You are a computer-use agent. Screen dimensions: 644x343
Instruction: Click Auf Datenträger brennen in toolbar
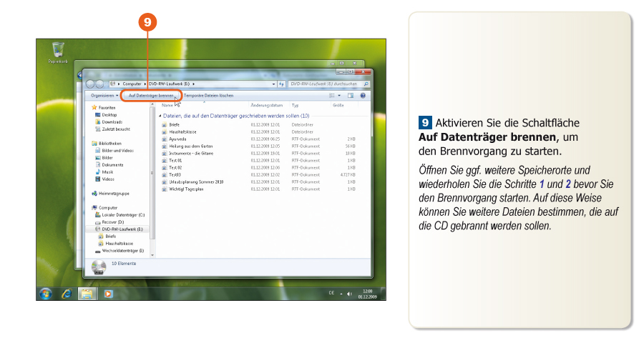pos(150,95)
